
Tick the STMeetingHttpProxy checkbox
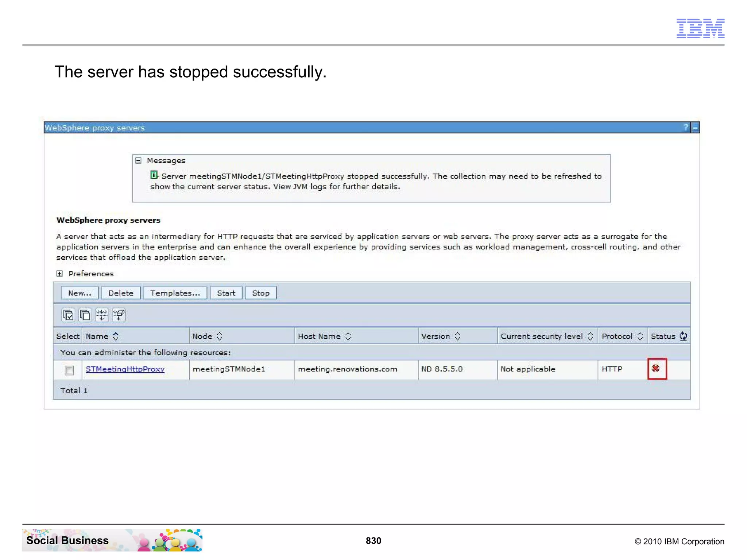coord(69,370)
